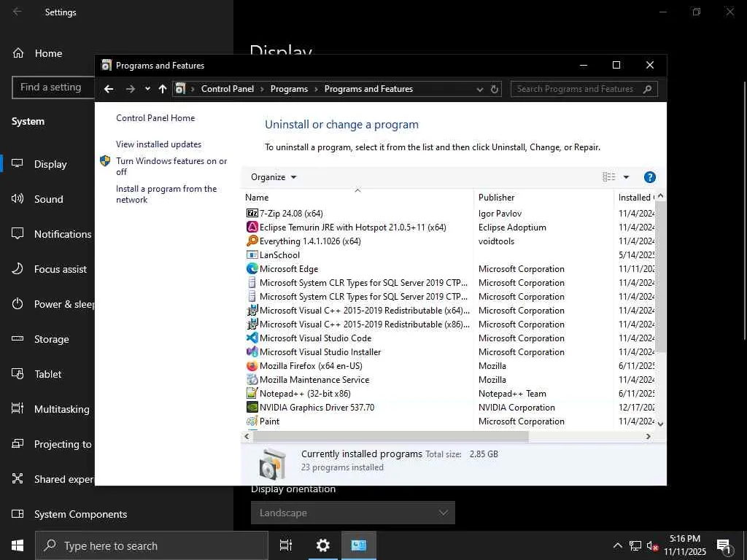The image size is (747, 560).
Task: Click the search magnifier in Programs and Features
Action: tap(647, 89)
